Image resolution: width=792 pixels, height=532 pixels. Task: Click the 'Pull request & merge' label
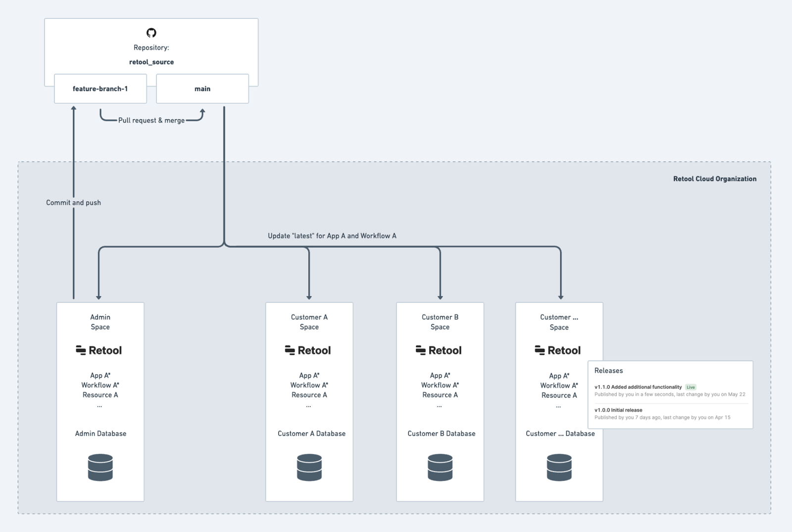point(151,120)
